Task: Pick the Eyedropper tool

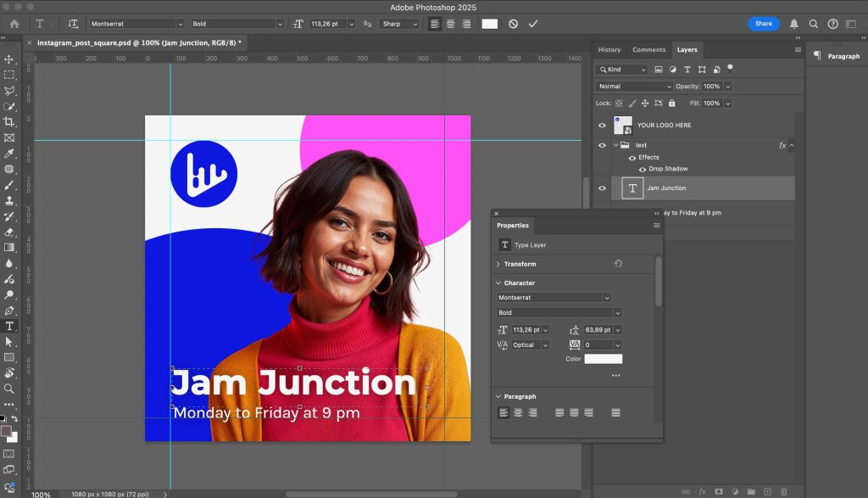Action: (9, 154)
